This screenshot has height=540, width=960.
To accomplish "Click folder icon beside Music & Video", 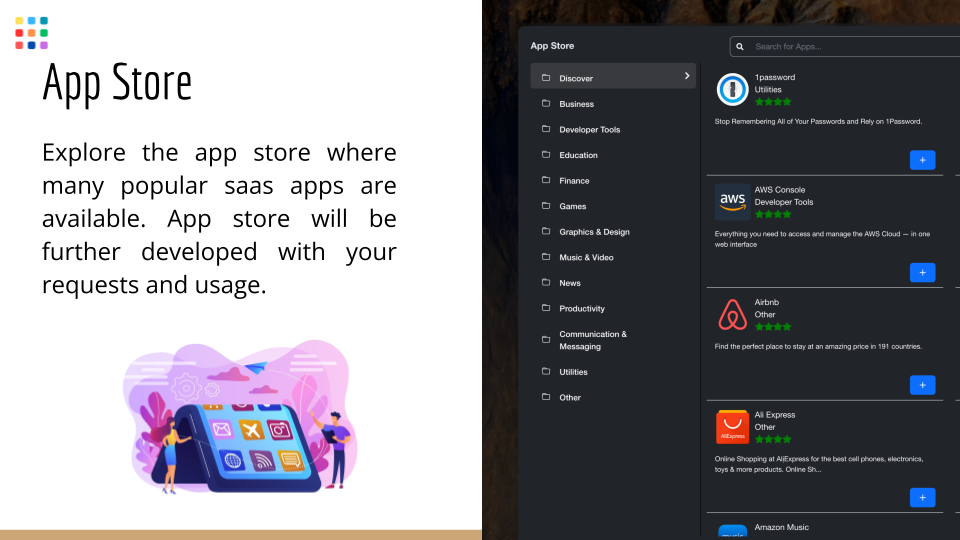I will 546,257.
